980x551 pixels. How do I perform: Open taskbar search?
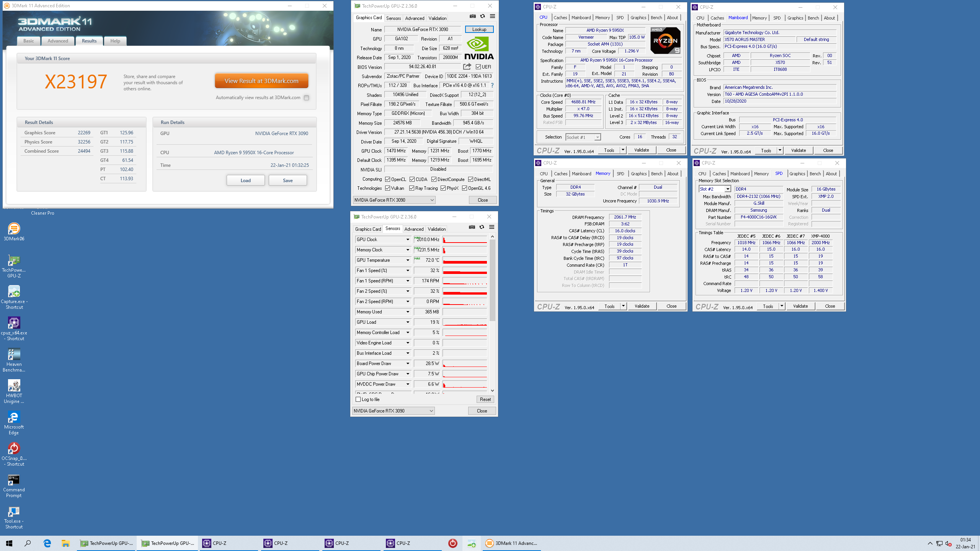pyautogui.click(x=28, y=543)
